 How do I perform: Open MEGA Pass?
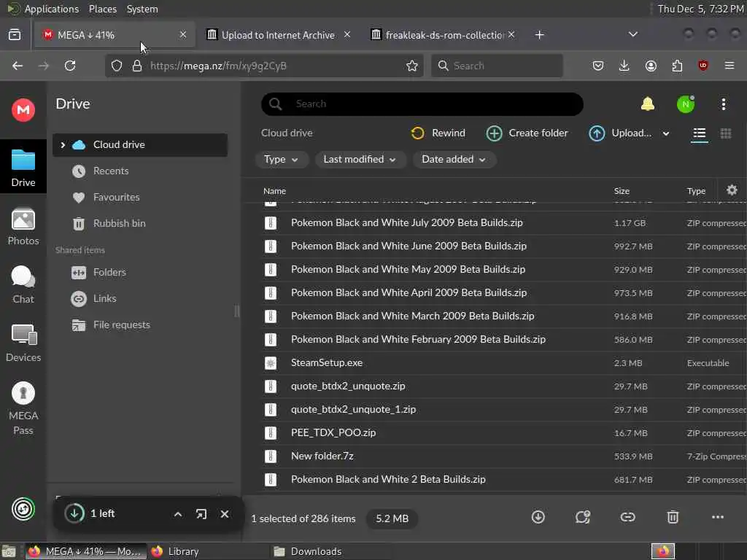[23, 408]
